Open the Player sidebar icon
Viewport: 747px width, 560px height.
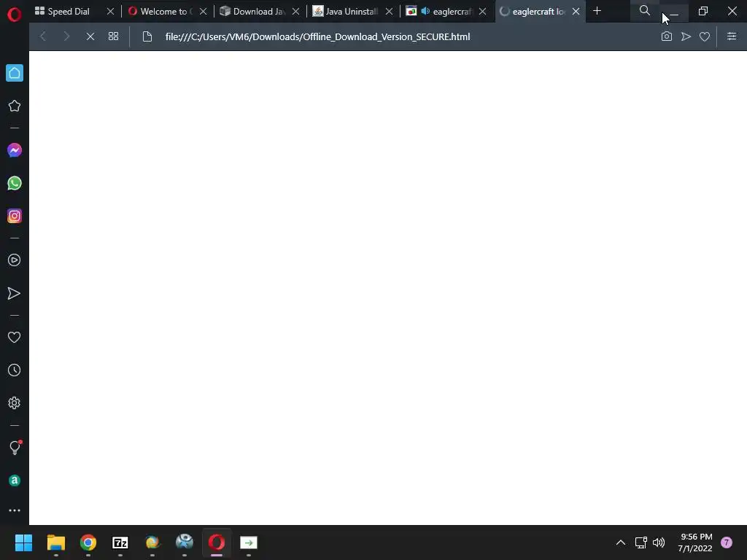[15, 260]
